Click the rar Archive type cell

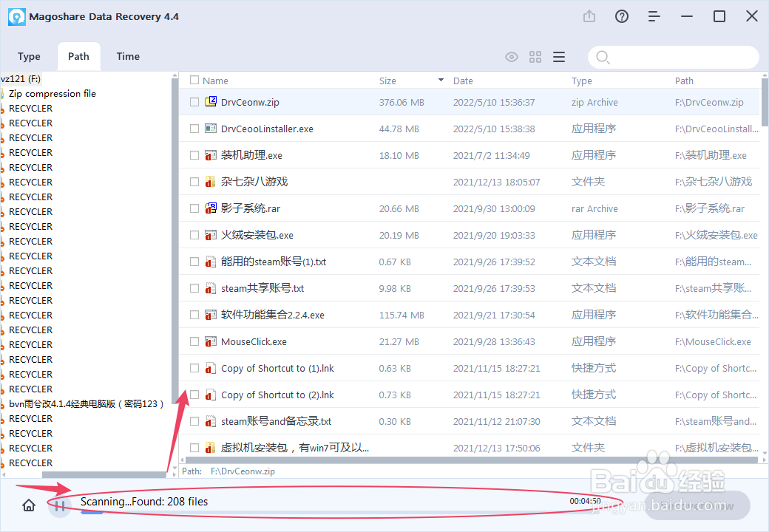[594, 208]
